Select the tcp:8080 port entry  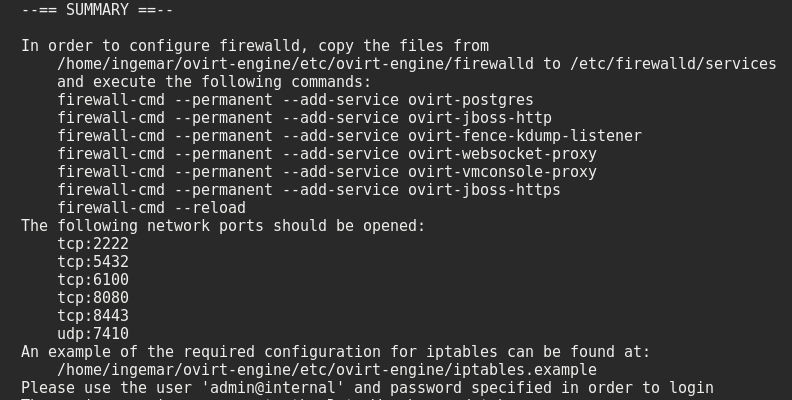point(93,298)
